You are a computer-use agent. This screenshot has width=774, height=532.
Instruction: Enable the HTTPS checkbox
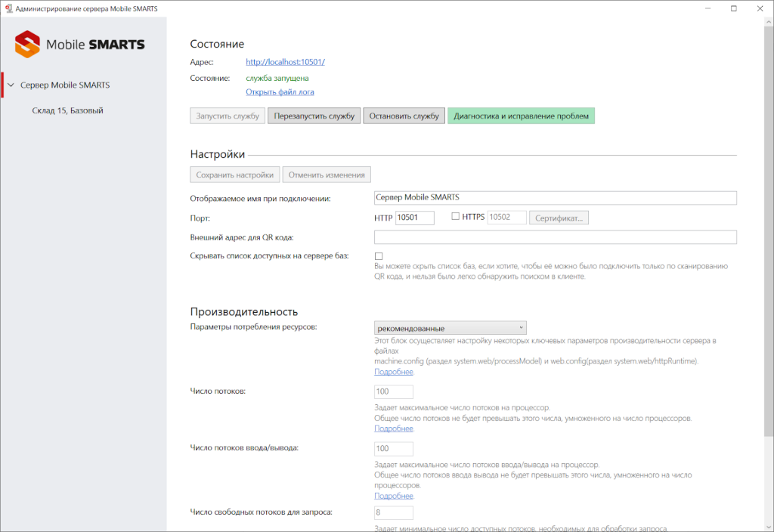(x=456, y=216)
